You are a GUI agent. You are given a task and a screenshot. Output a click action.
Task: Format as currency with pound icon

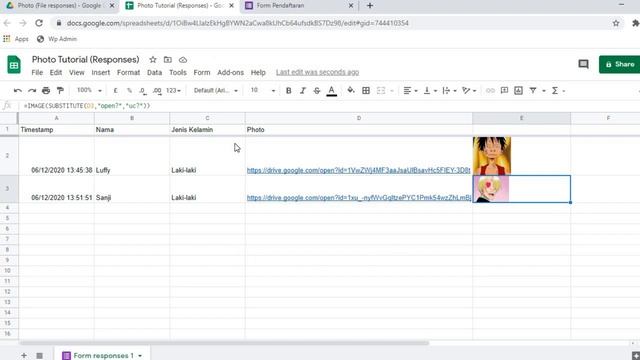[116, 91]
